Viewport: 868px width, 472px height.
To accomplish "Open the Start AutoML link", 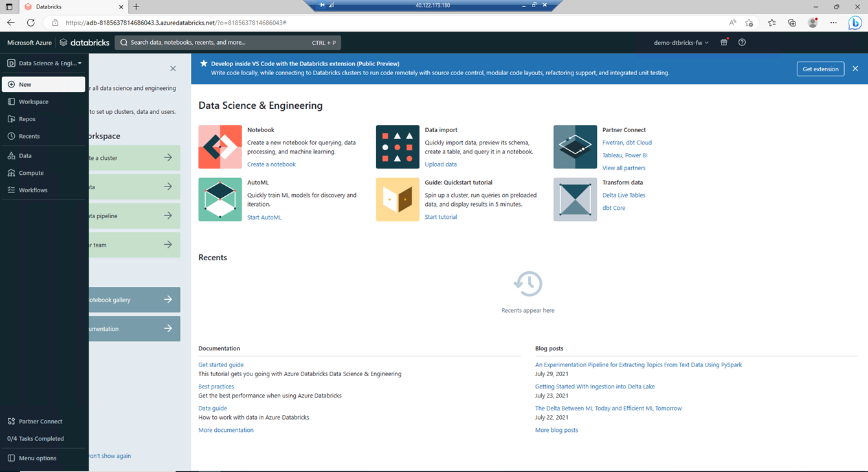I will pos(264,218).
